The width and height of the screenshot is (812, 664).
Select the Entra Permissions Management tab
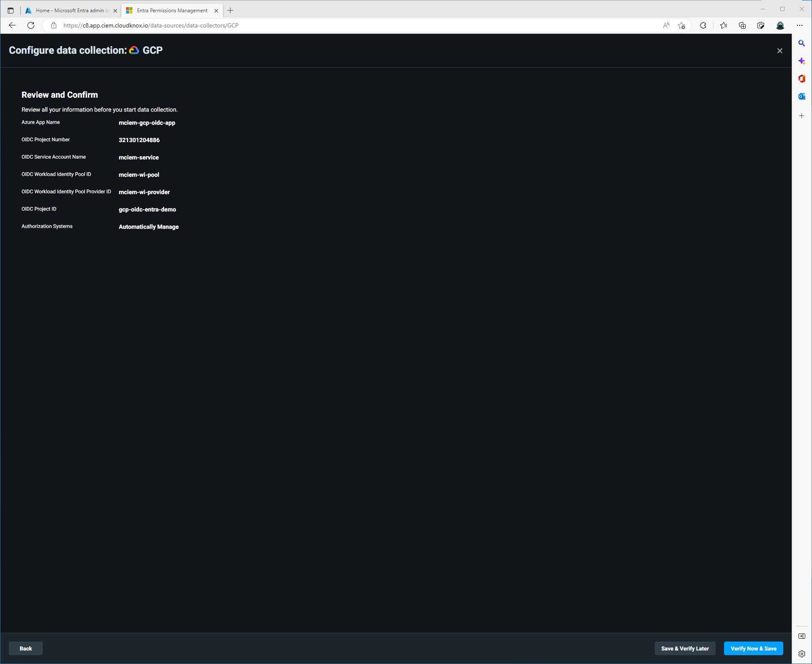pos(172,11)
